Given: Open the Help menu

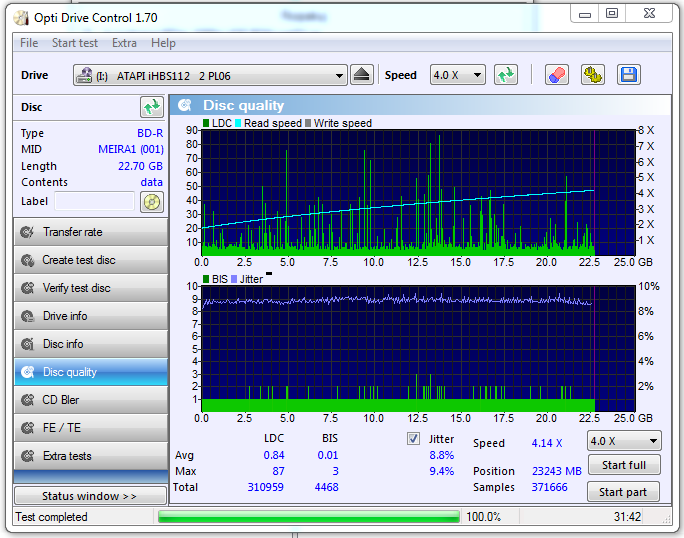Looking at the screenshot, I should (x=163, y=43).
